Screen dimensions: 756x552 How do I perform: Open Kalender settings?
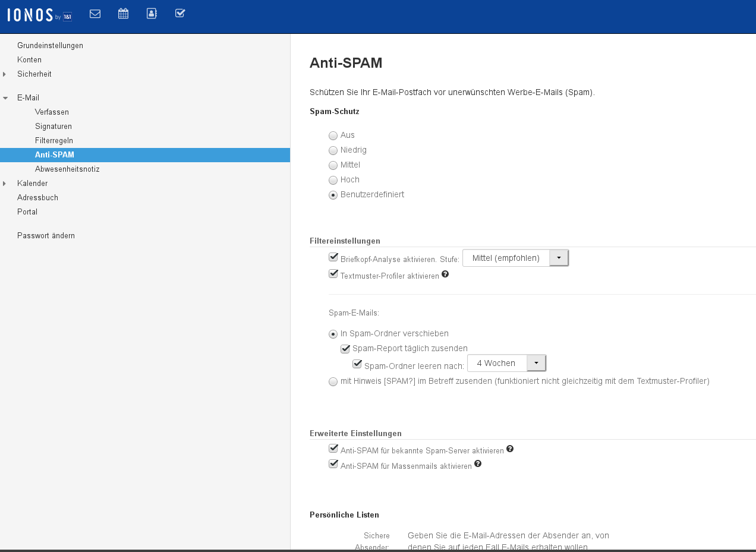coord(32,183)
